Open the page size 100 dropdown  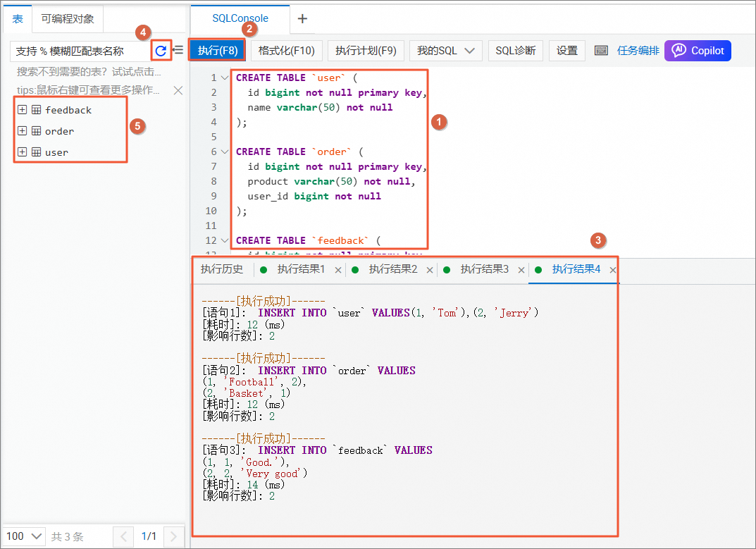point(24,536)
